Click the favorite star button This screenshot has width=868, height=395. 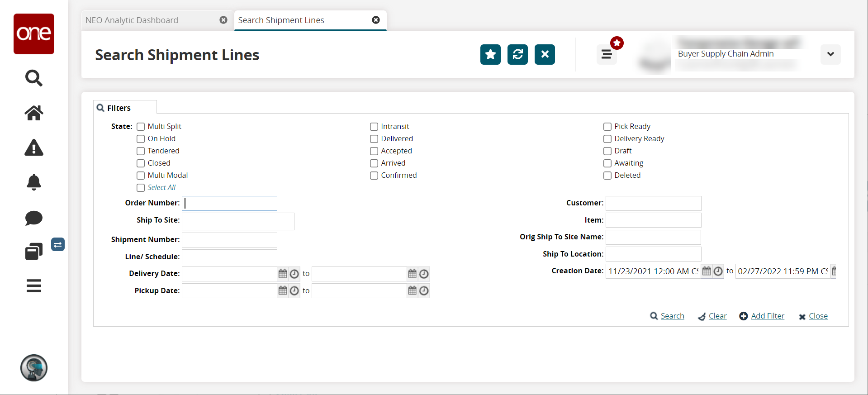click(x=490, y=55)
